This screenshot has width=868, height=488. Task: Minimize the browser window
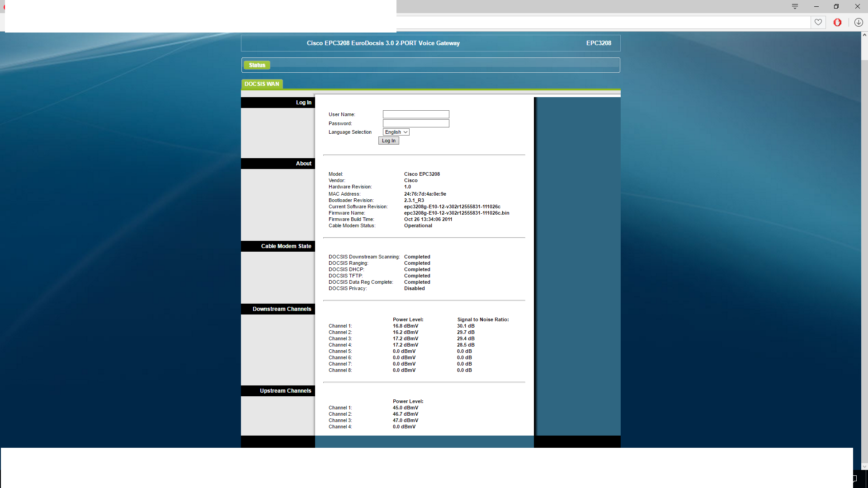point(816,6)
